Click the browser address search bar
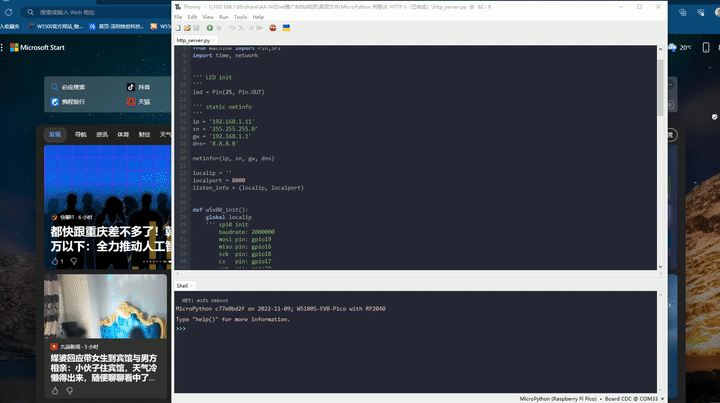The height and width of the screenshot is (403, 720). tap(96, 12)
